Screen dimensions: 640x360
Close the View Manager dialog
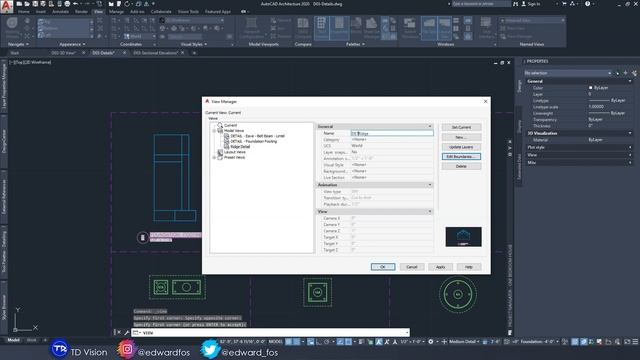click(485, 101)
